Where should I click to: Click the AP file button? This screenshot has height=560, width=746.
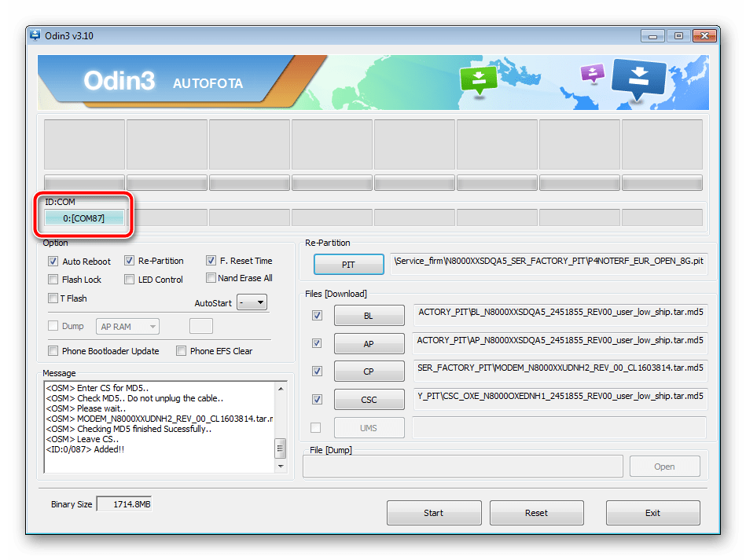coord(369,344)
